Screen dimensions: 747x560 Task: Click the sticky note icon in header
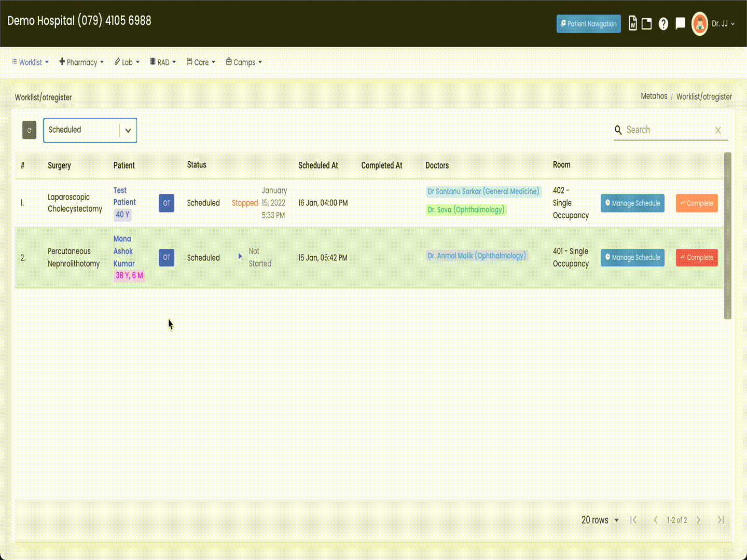click(646, 24)
